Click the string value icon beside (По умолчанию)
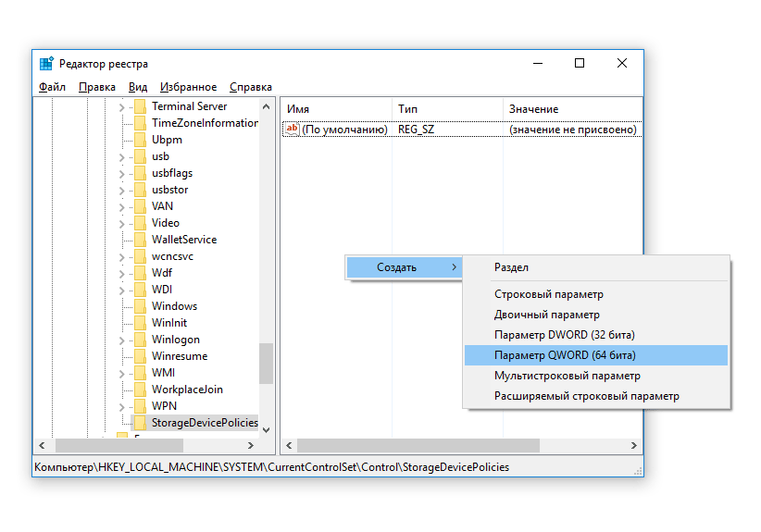The image size is (761, 532). (x=292, y=130)
